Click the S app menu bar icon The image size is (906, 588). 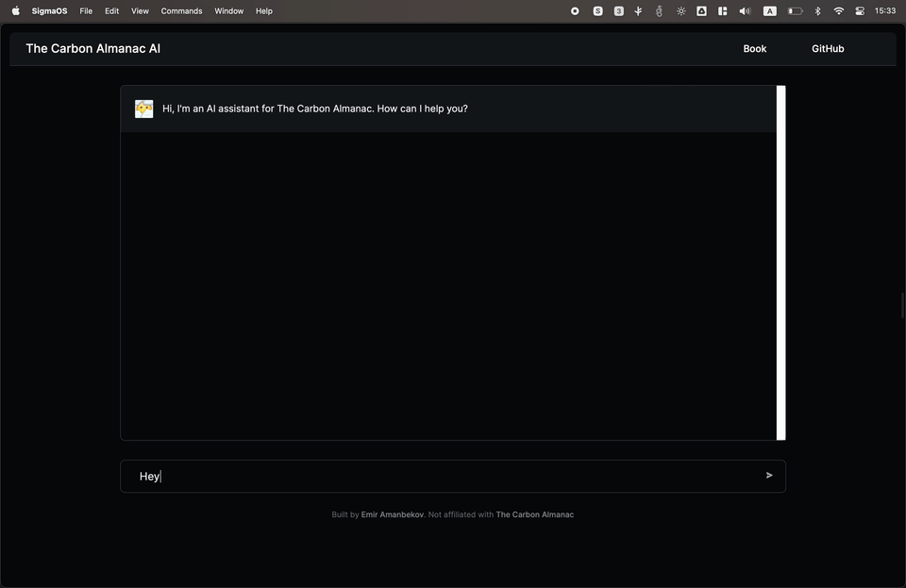[598, 11]
